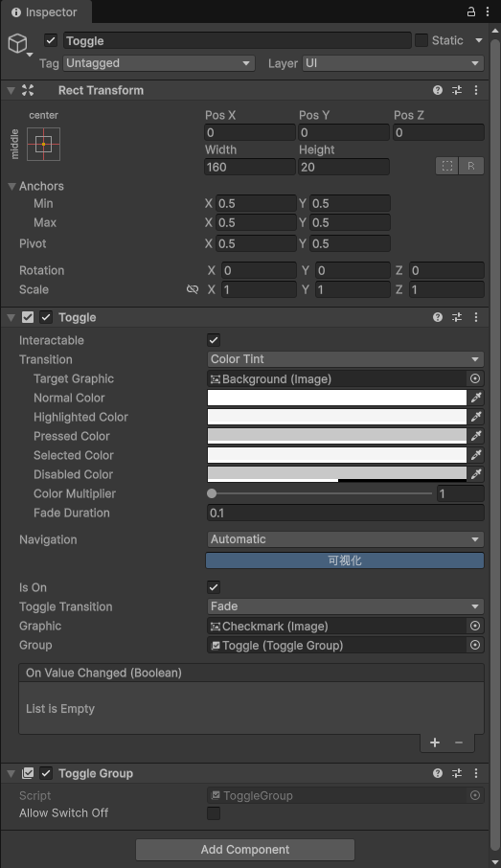Click the 可视化 navigation button

[345, 560]
